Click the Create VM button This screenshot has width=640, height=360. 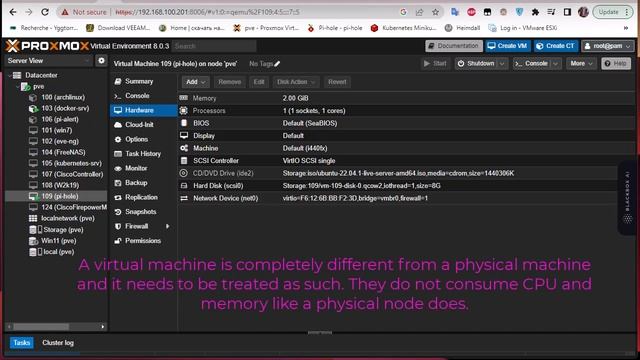click(507, 46)
